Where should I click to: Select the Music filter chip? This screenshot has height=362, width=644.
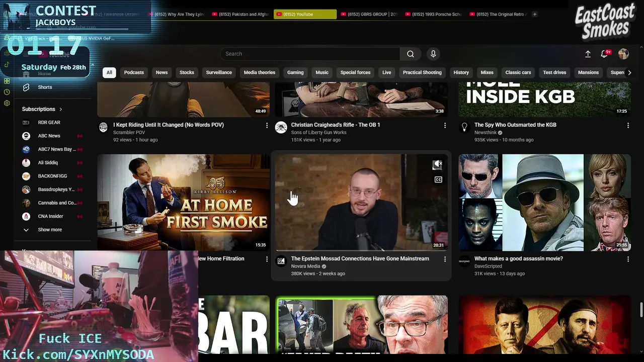click(322, 72)
